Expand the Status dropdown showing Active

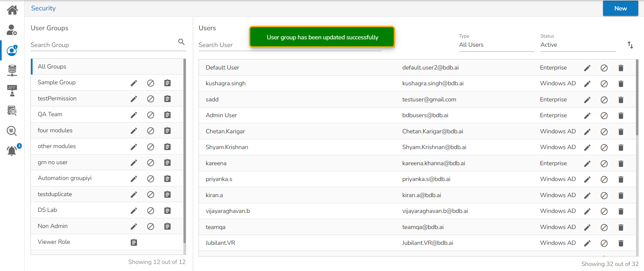tap(577, 45)
